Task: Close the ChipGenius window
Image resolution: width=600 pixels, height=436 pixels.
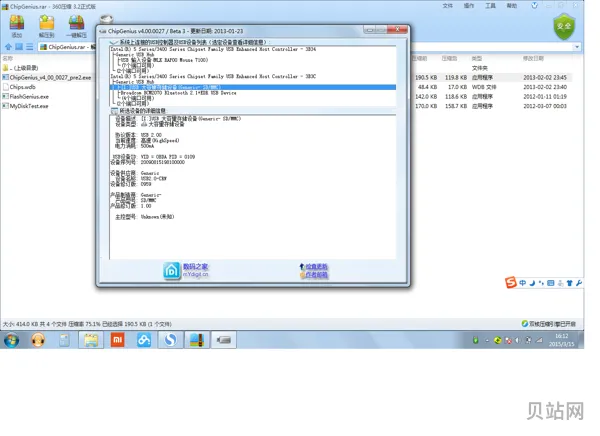Action: [397, 29]
